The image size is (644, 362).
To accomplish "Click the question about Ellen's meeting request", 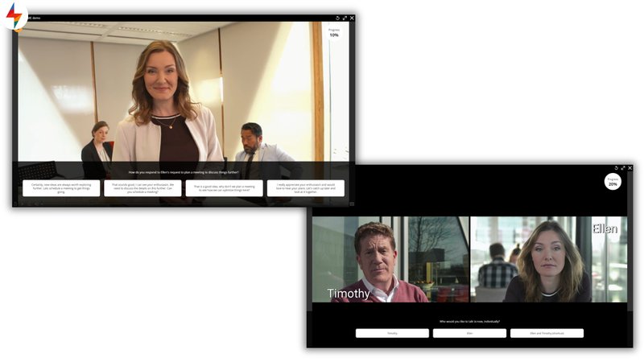I will 184,172.
